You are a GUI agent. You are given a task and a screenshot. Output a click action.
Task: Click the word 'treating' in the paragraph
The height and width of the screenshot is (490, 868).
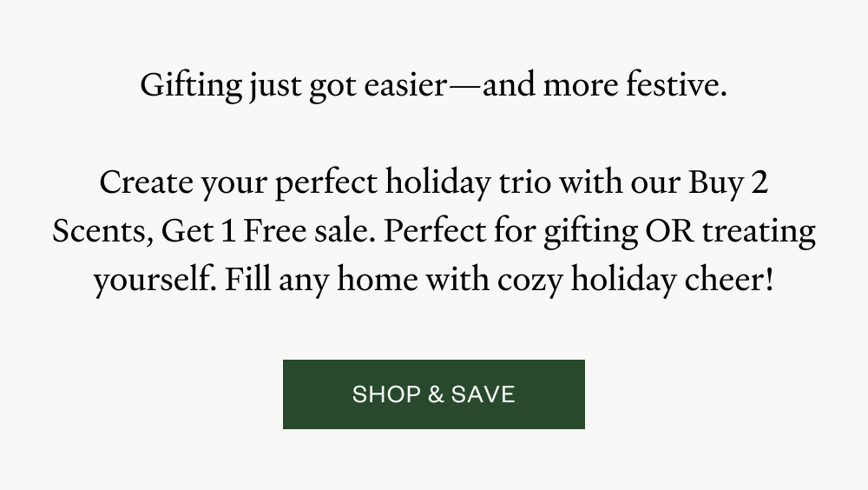[x=759, y=232]
